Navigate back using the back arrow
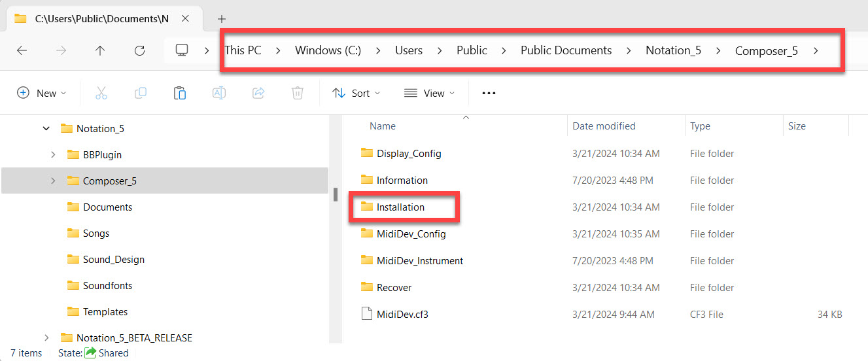Image resolution: width=868 pixels, height=363 pixels. 22,50
